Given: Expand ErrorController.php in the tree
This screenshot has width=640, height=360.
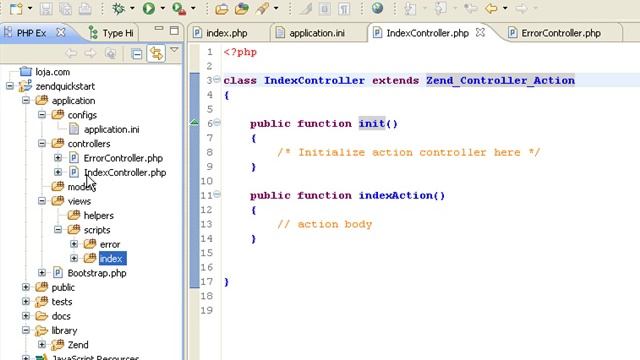Looking at the screenshot, I should point(58,158).
